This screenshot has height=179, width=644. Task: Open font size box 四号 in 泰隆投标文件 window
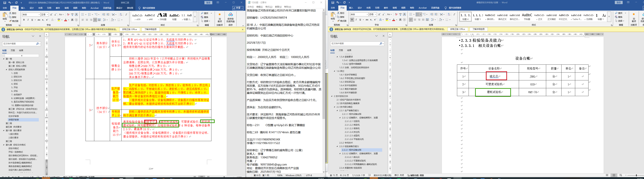[373, 15]
